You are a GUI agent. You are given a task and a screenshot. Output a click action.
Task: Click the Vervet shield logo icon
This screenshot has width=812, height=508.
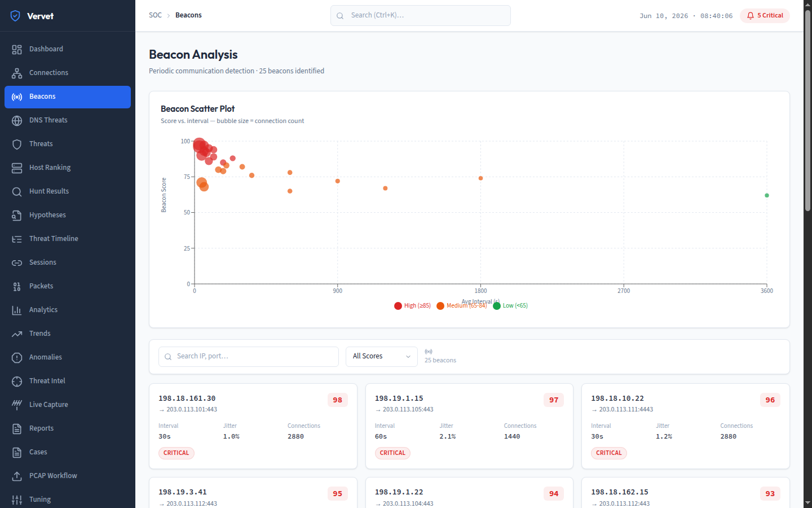pyautogui.click(x=15, y=16)
